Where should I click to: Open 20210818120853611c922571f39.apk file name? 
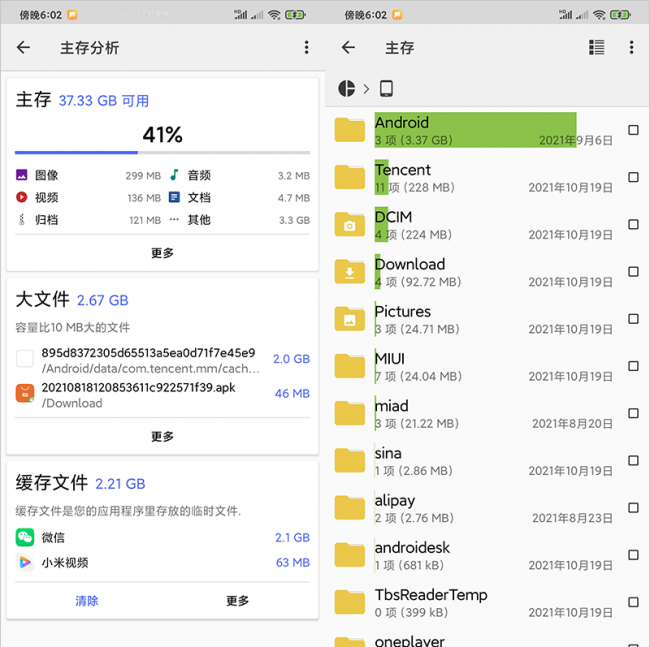[138, 388]
